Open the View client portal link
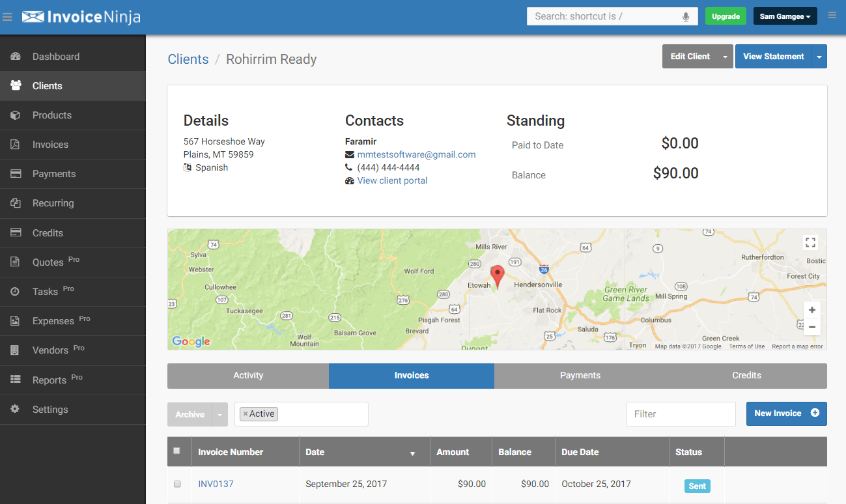 pos(392,180)
